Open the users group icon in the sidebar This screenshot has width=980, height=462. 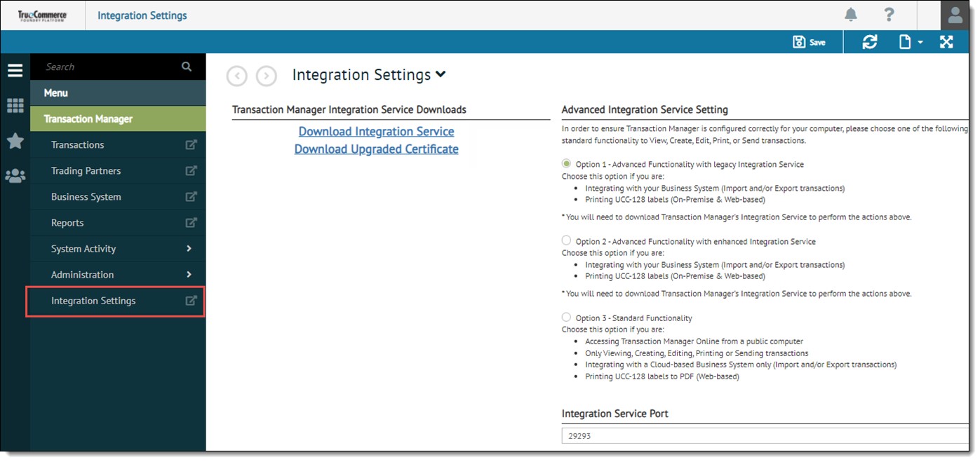point(15,175)
